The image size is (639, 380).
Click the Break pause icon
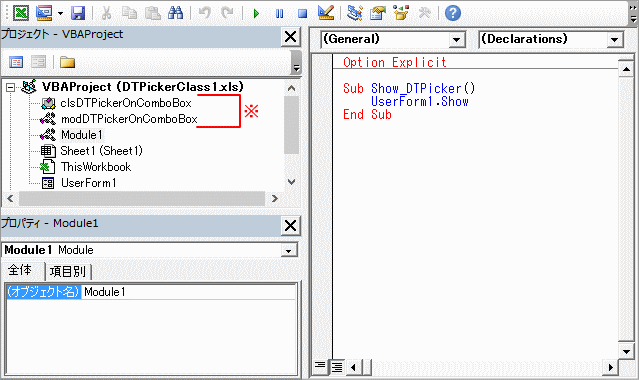(279, 13)
